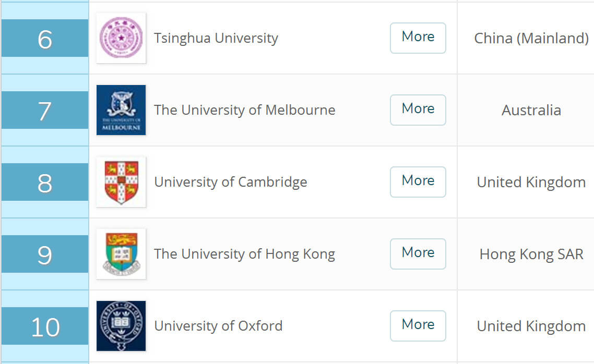Open The University of Hong Kong name link
The width and height of the screenshot is (594, 364).
tap(244, 254)
